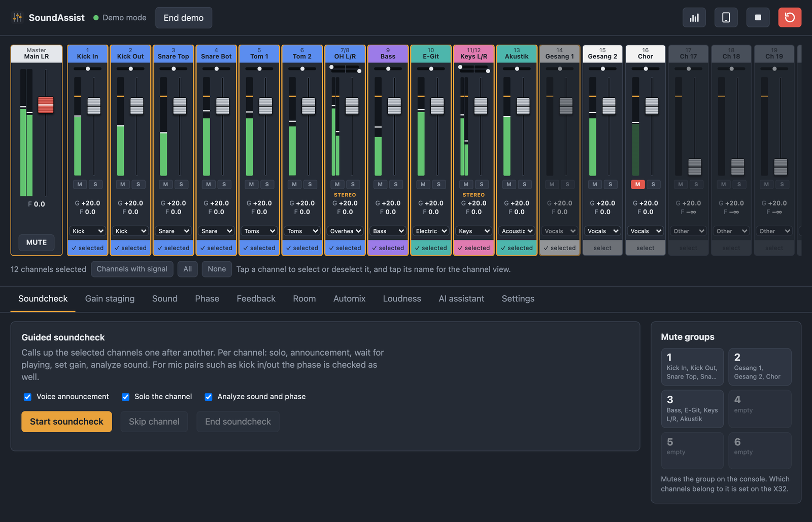This screenshot has height=522, width=812.
Task: Expand the OH L/R Overhead type dropdown
Action: click(x=345, y=231)
